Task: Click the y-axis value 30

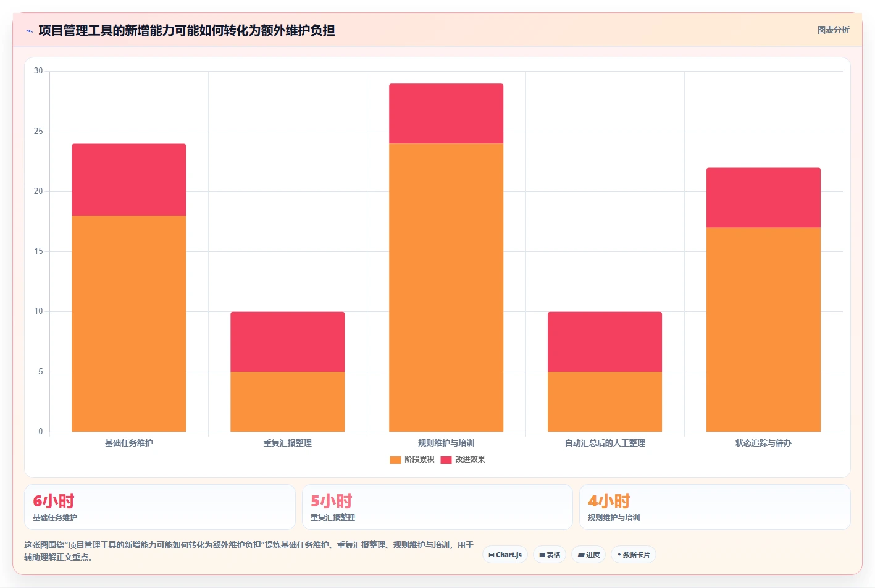Action: (38, 71)
